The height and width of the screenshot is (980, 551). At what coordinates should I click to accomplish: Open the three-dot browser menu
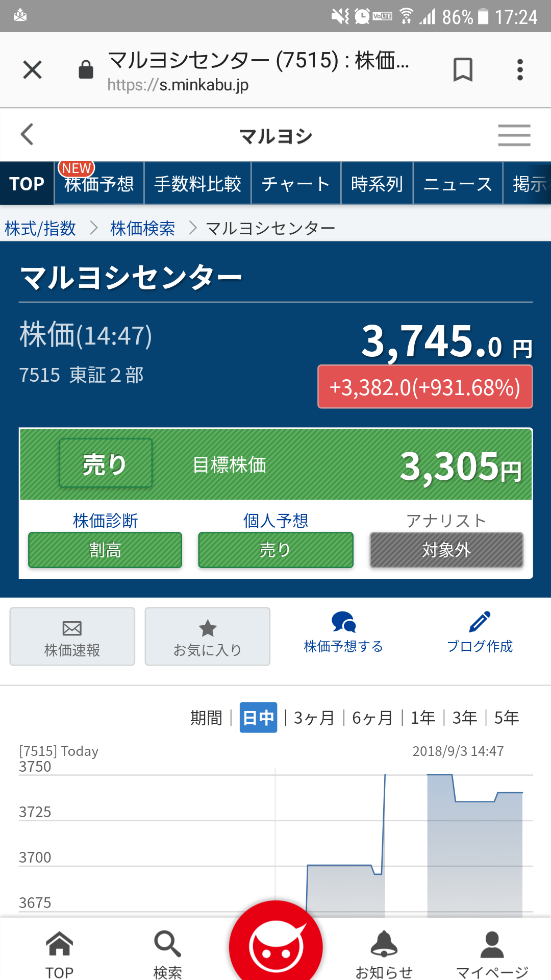[520, 69]
